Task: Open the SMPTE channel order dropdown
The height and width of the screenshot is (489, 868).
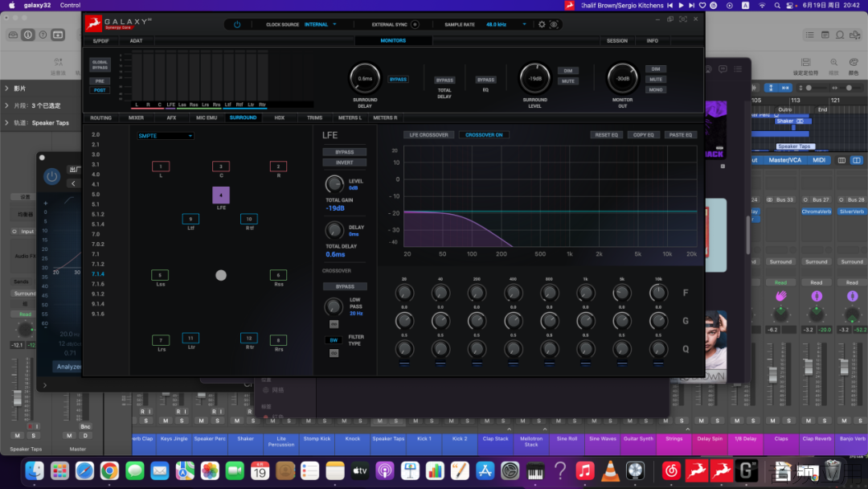Action: [165, 136]
